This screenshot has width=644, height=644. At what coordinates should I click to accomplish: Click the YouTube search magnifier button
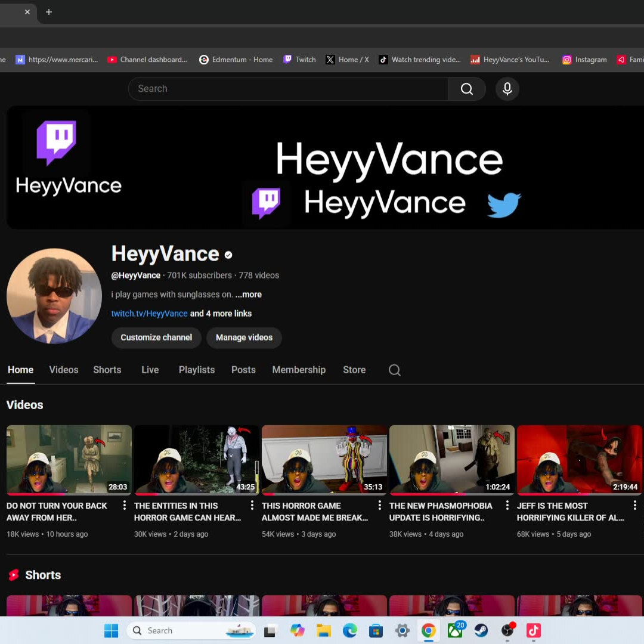[466, 89]
